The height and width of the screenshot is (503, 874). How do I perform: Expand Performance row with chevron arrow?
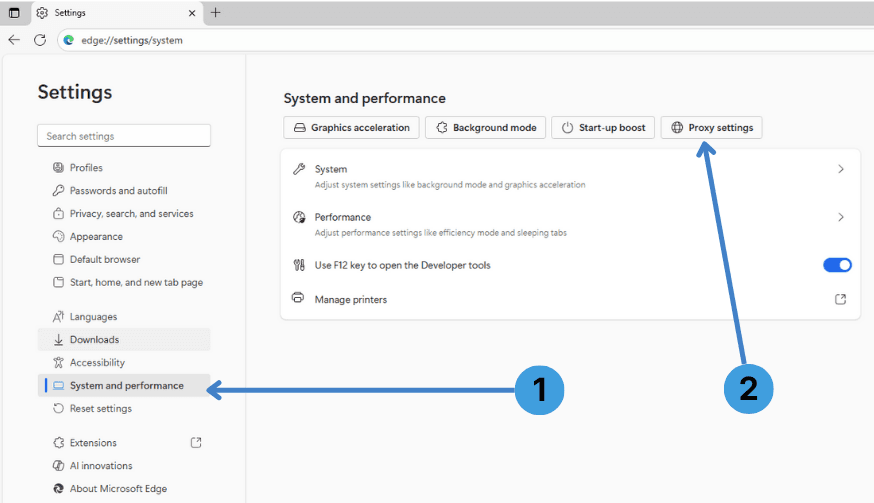(x=841, y=217)
